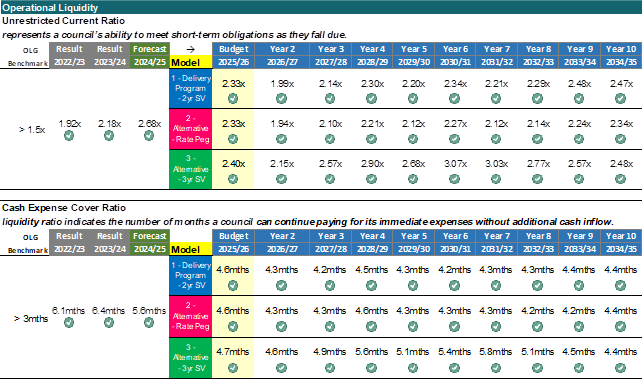Click the check icon under 5.8mths Year 7
This screenshot has width=643, height=380.
(496, 368)
